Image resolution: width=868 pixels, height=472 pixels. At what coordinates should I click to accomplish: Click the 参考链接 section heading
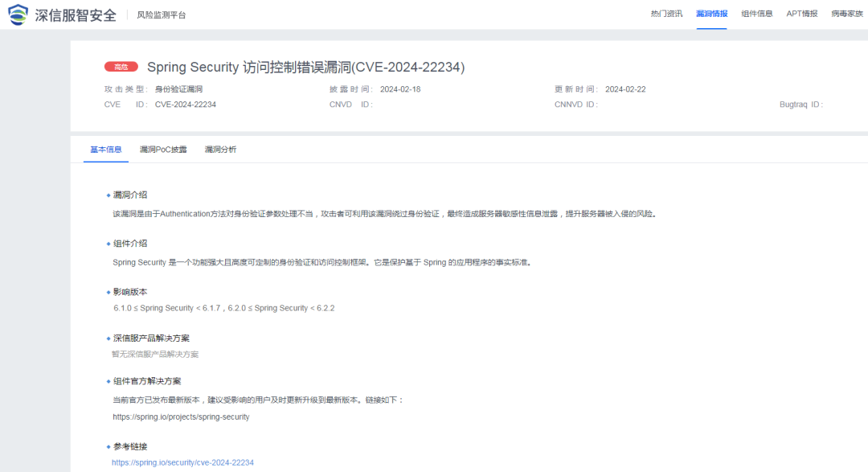point(130,446)
